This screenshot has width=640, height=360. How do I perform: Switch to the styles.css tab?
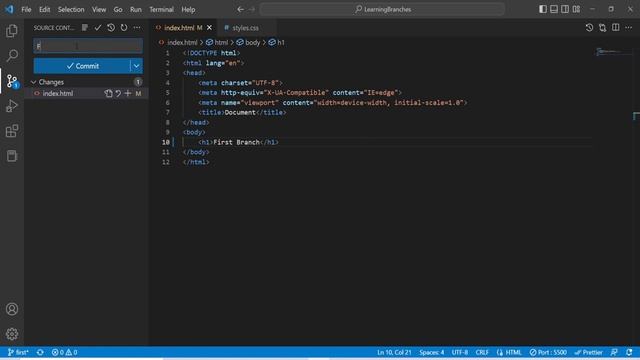[x=246, y=28]
